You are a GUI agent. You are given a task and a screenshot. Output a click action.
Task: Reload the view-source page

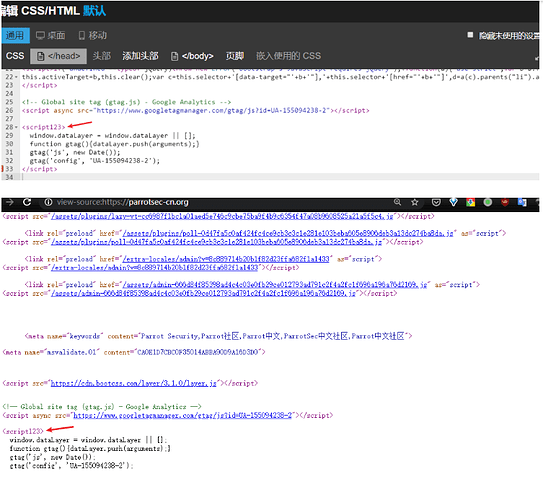point(27,202)
